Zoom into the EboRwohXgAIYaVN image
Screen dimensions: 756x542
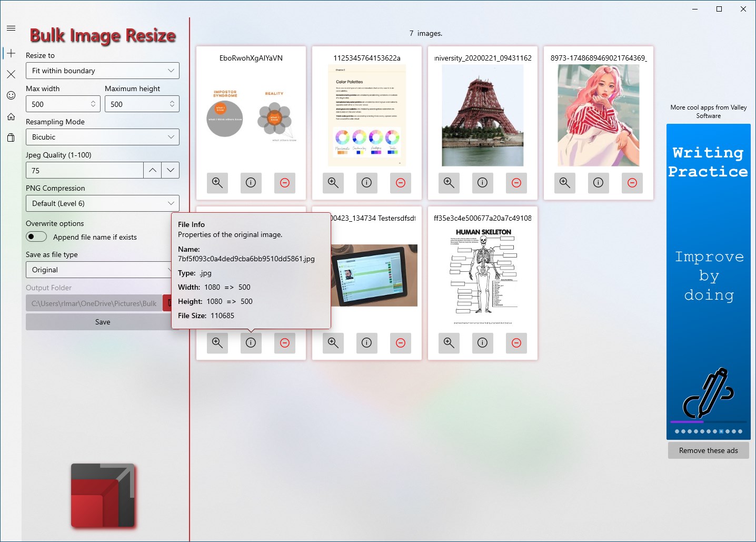(217, 183)
